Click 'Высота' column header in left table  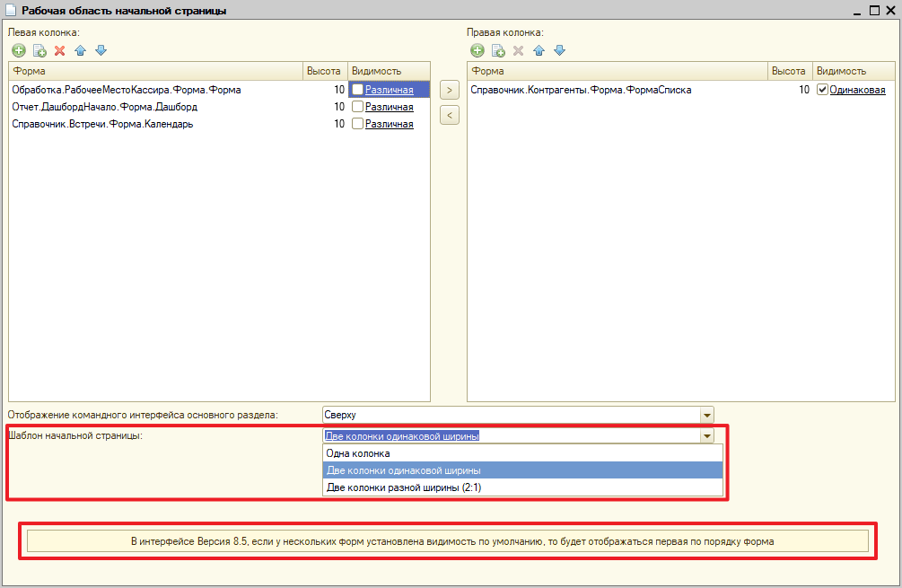(325, 71)
